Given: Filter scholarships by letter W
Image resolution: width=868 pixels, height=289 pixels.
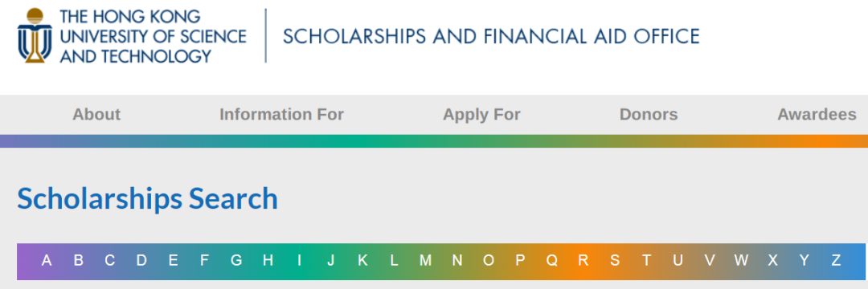Looking at the screenshot, I should point(741,260).
